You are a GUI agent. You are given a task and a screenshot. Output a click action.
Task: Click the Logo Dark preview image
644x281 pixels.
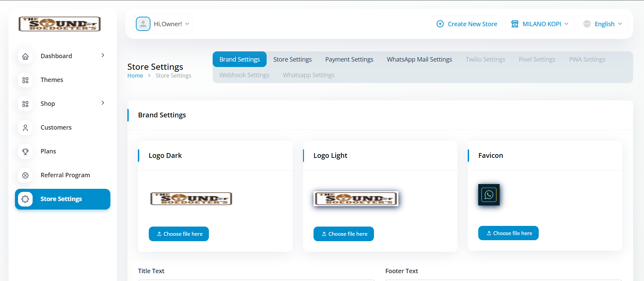[191, 199]
